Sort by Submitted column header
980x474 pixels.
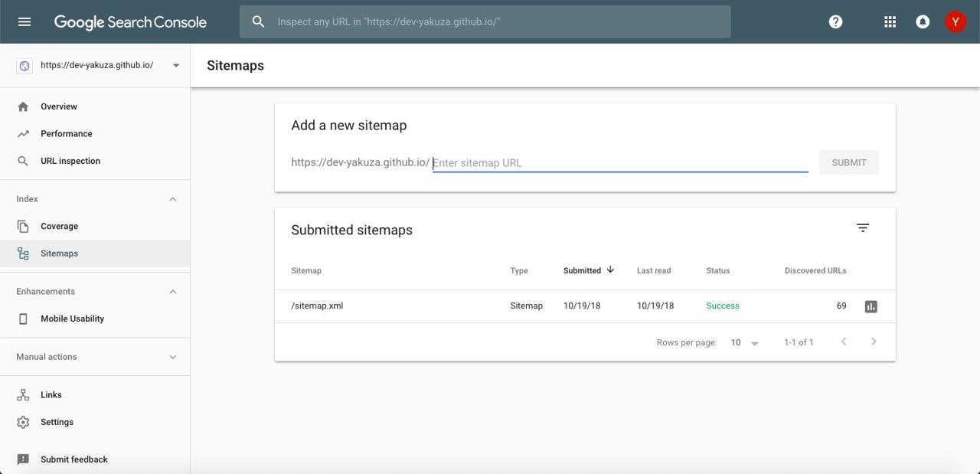(582, 270)
